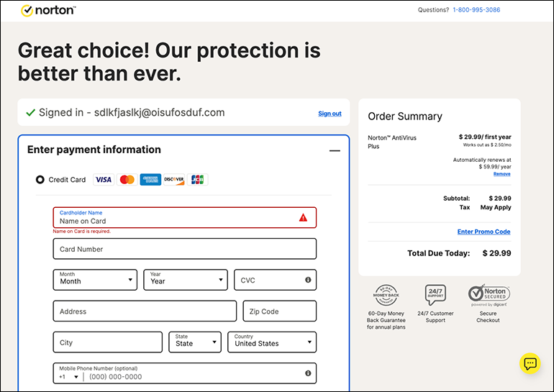
Task: Open the Country dropdown
Action: click(272, 342)
